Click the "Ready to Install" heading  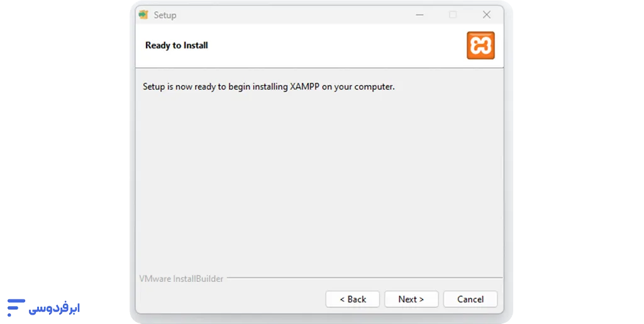click(177, 45)
